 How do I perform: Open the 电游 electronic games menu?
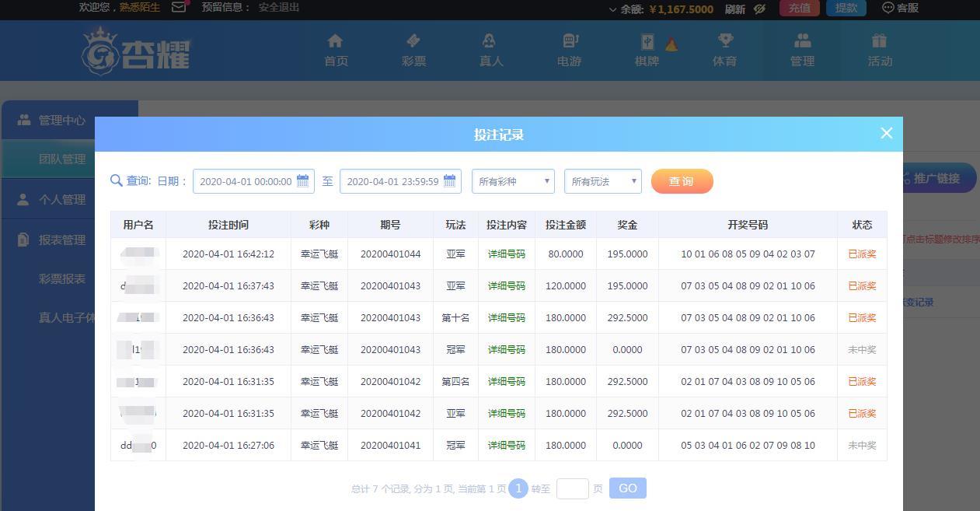tap(569, 50)
